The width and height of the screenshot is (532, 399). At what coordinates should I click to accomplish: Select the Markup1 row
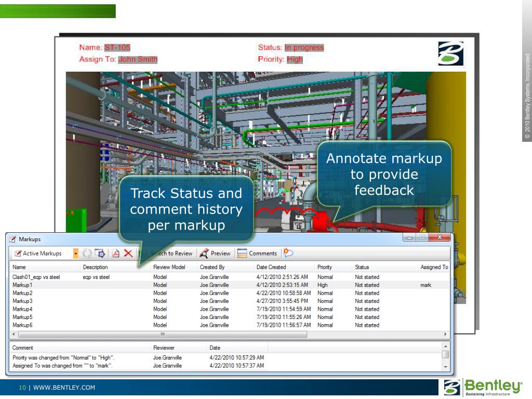click(230, 285)
